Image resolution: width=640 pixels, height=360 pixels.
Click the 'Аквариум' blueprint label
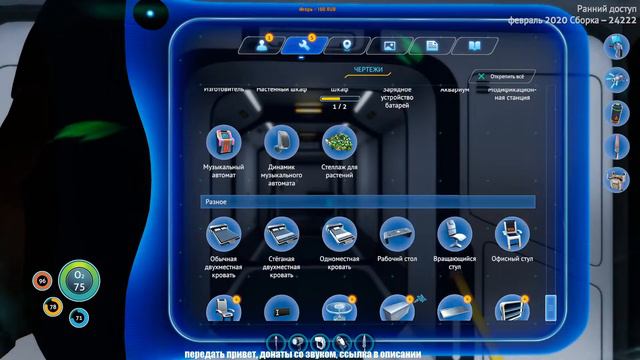pyautogui.click(x=455, y=89)
